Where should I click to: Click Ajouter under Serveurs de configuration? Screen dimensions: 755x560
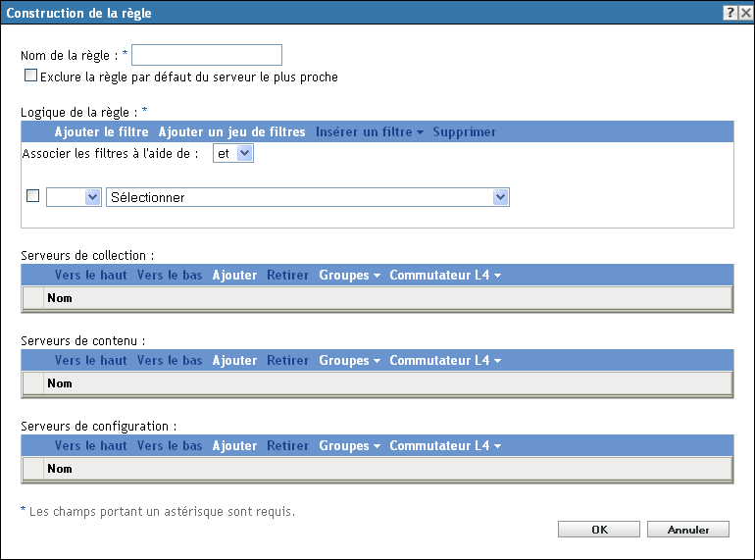point(234,445)
